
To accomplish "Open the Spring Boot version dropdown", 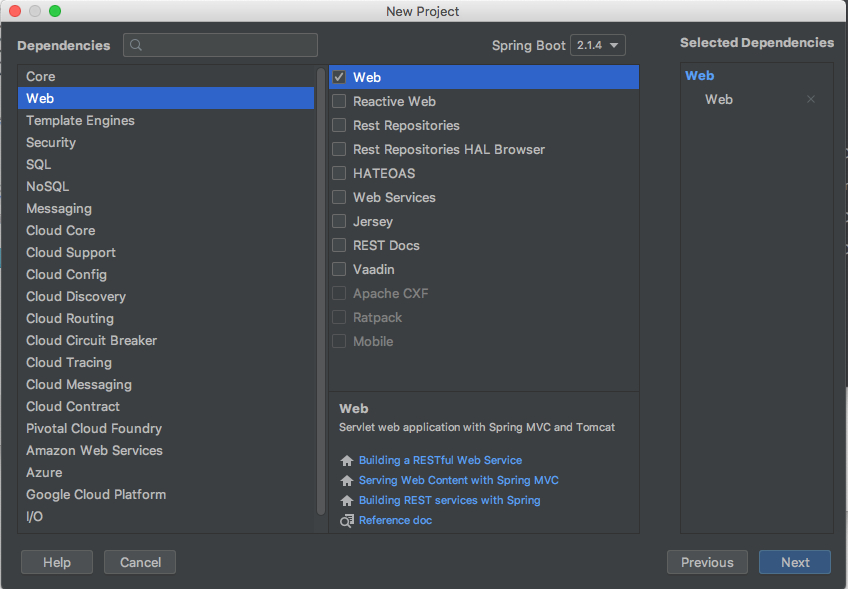I will (598, 45).
